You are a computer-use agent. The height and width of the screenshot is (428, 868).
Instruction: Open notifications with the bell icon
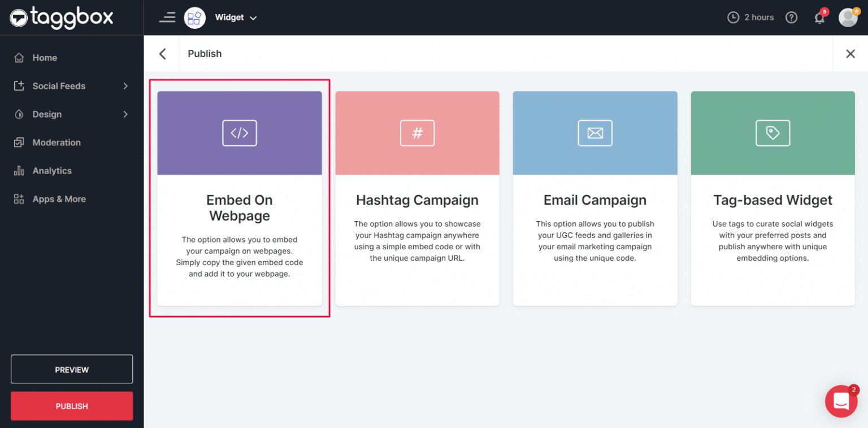[x=819, y=18]
